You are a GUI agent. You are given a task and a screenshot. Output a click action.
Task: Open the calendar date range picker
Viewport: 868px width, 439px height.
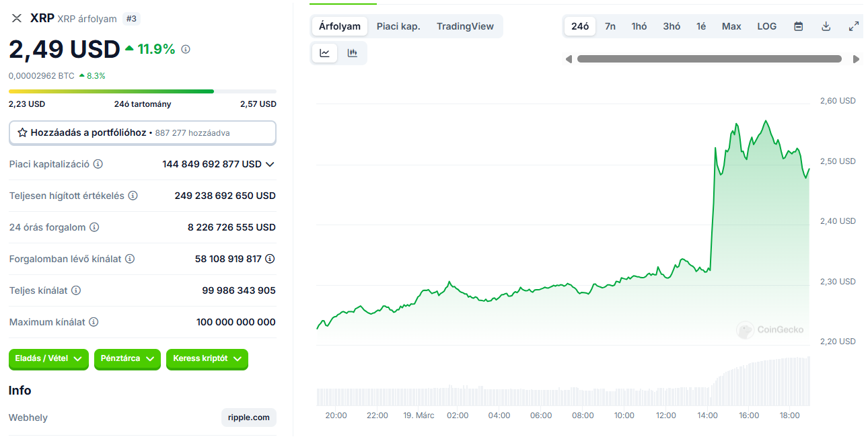[799, 26]
